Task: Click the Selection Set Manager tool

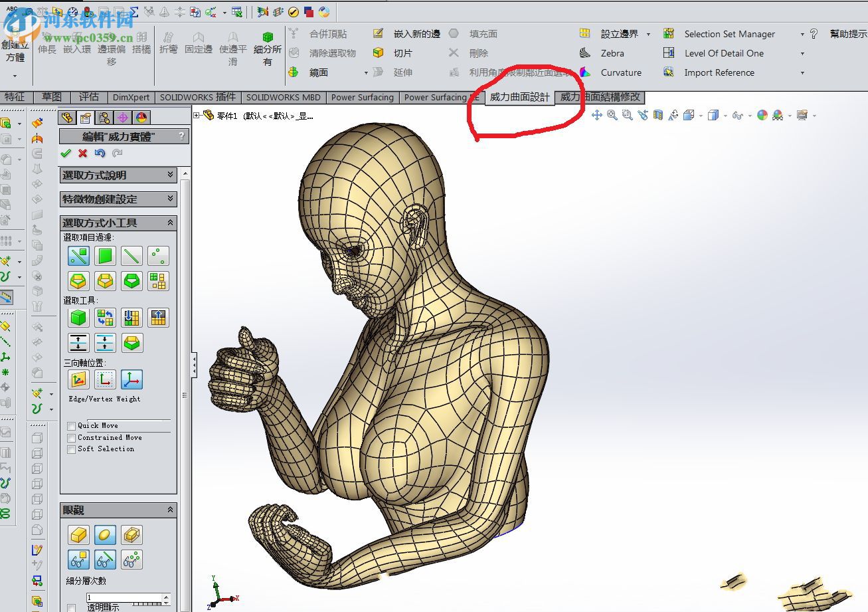Action: (720, 34)
